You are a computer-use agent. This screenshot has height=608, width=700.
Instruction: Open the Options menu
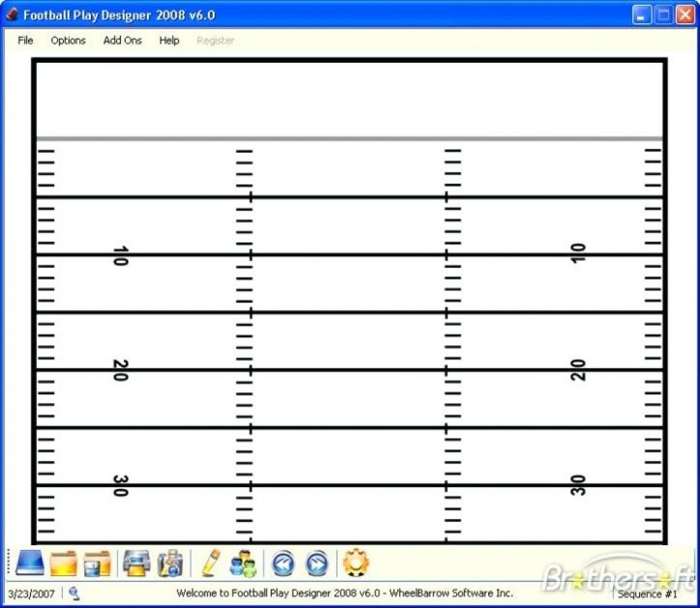point(68,40)
